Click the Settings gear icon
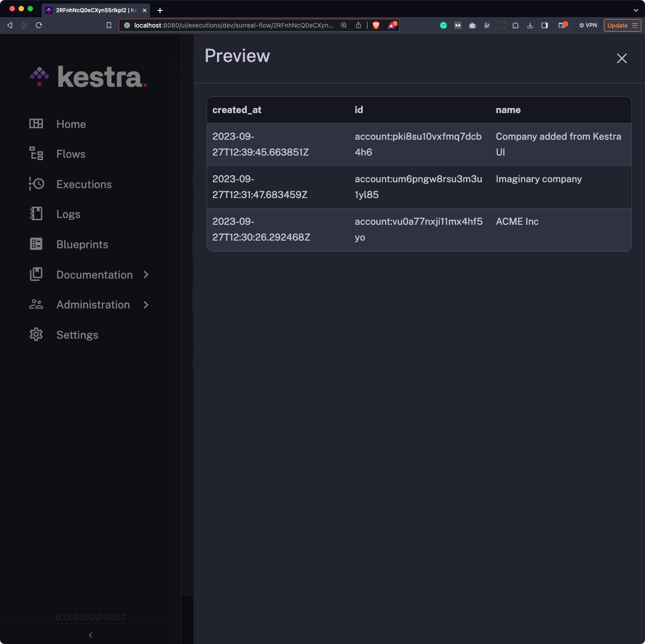The height and width of the screenshot is (644, 645). (36, 335)
